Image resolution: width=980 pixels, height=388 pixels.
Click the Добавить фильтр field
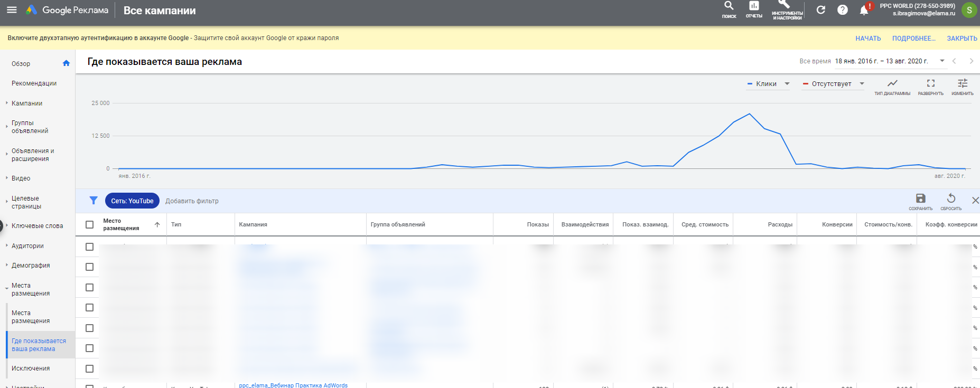192,201
